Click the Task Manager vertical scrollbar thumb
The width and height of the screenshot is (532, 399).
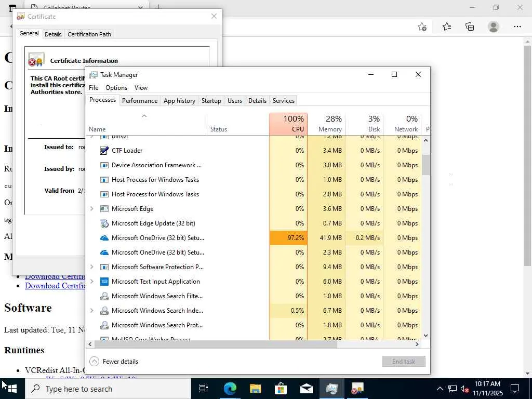426,165
